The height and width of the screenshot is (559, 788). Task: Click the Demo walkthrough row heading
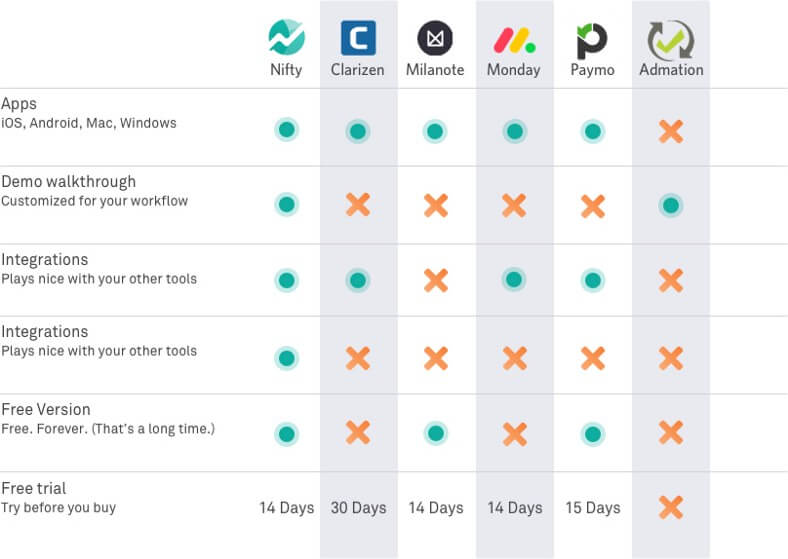click(x=68, y=181)
